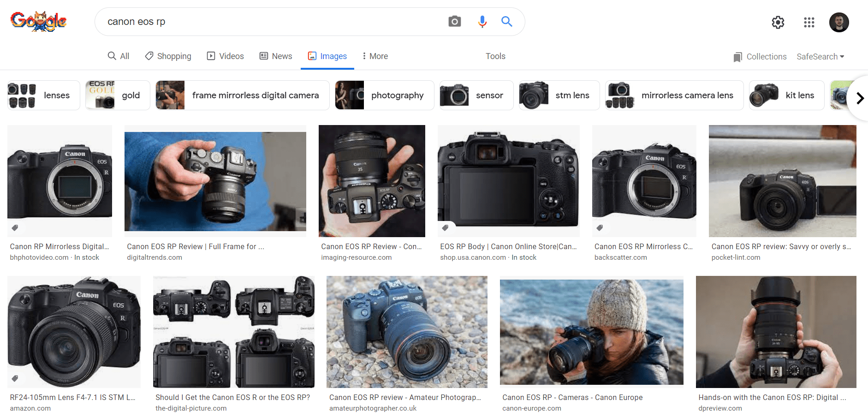Click the canon-europe.com source text

tap(532, 408)
